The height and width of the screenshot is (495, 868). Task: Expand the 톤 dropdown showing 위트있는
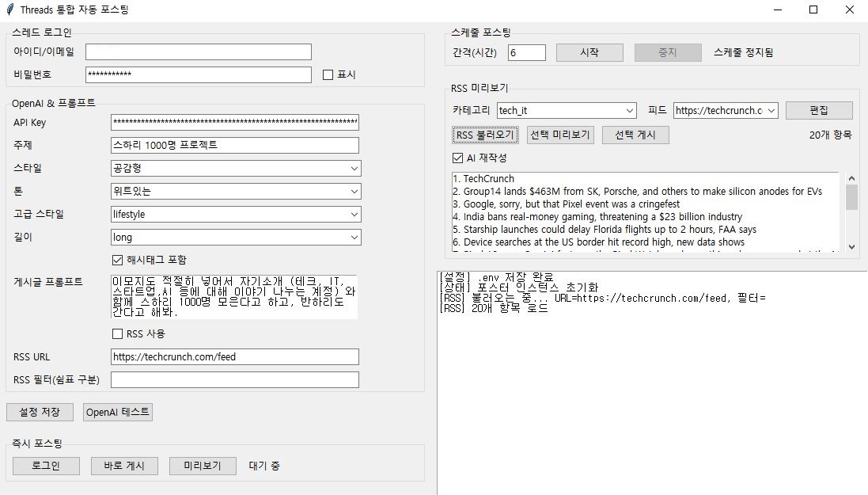tap(236, 191)
